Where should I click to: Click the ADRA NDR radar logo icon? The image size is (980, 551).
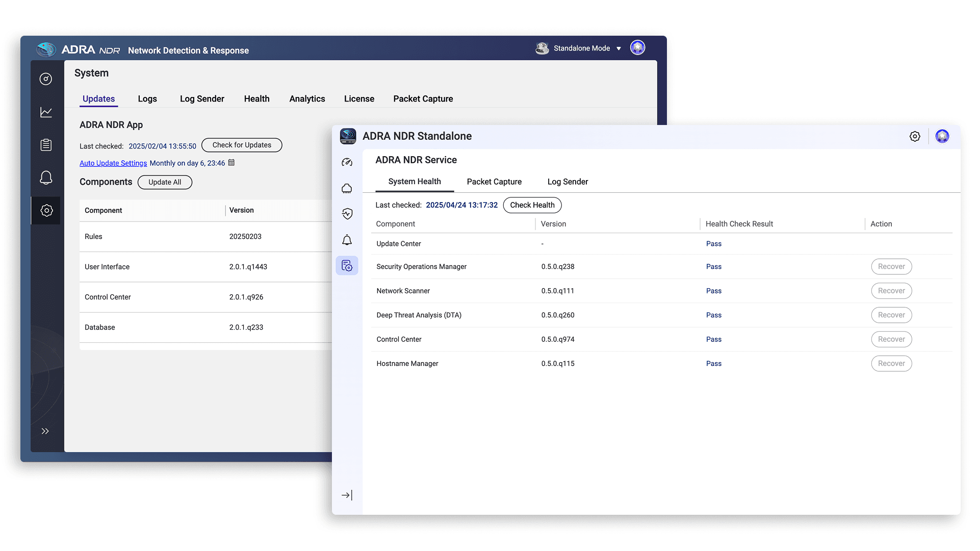(46, 49)
